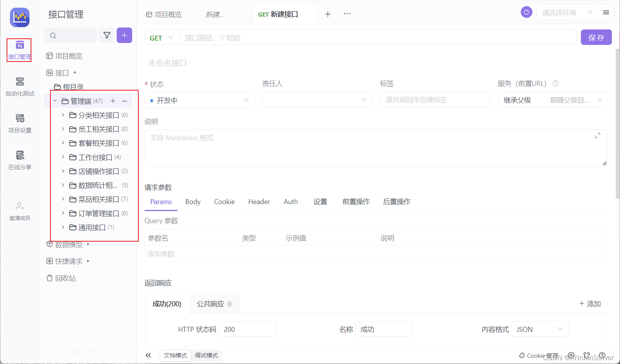The height and width of the screenshot is (364, 620).
Task: Expand the 订单管理接口 folder
Action: click(x=63, y=213)
